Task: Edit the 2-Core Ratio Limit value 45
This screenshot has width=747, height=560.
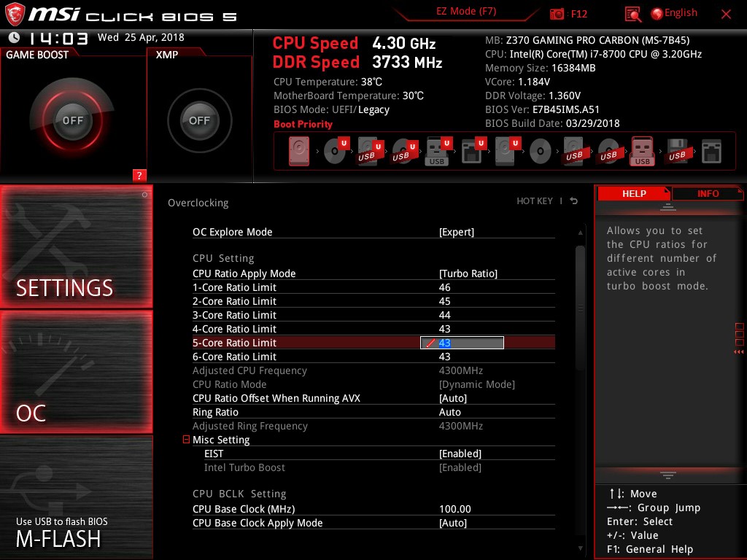Action: click(444, 301)
